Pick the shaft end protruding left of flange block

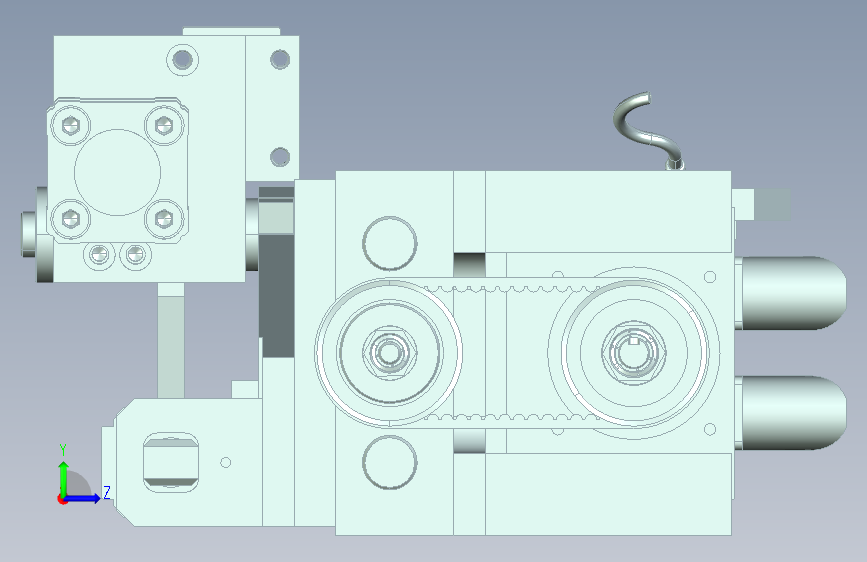click(x=29, y=235)
